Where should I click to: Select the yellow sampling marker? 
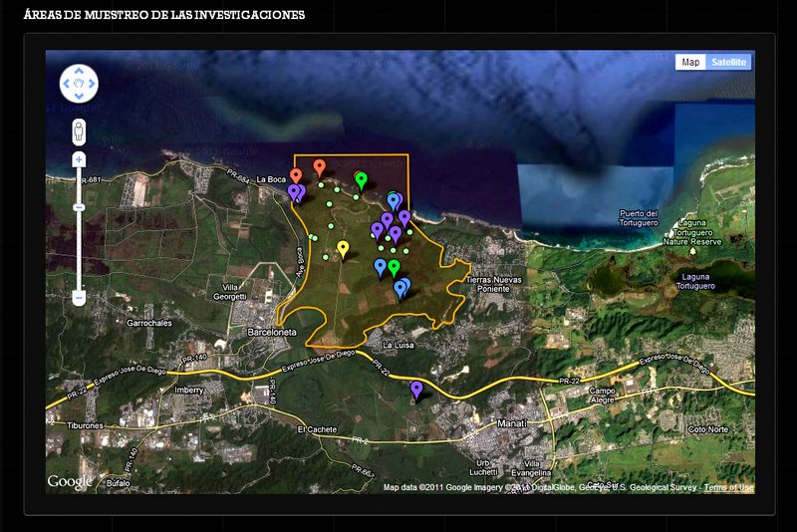pos(344,247)
